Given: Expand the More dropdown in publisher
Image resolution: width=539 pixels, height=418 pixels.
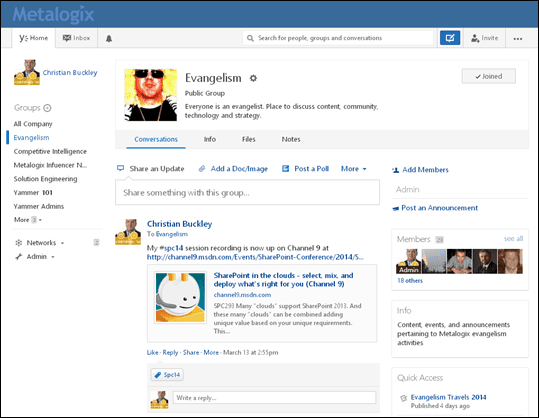Looking at the screenshot, I should coord(353,169).
